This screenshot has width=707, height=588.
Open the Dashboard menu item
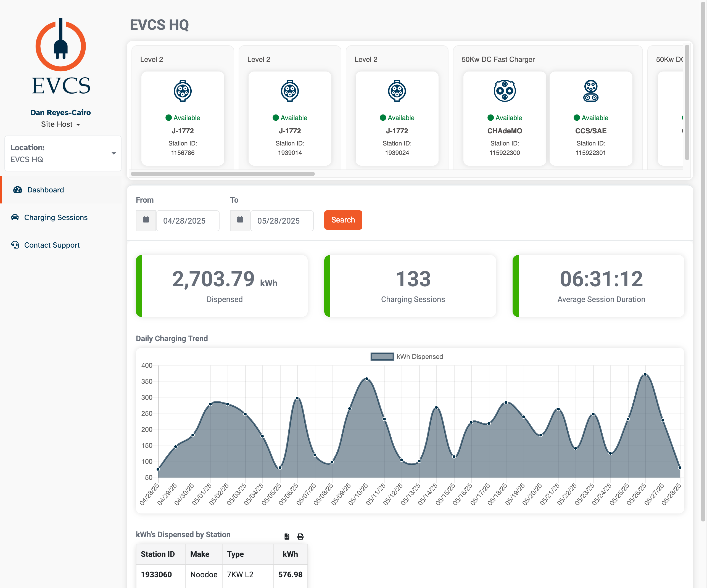coord(46,190)
